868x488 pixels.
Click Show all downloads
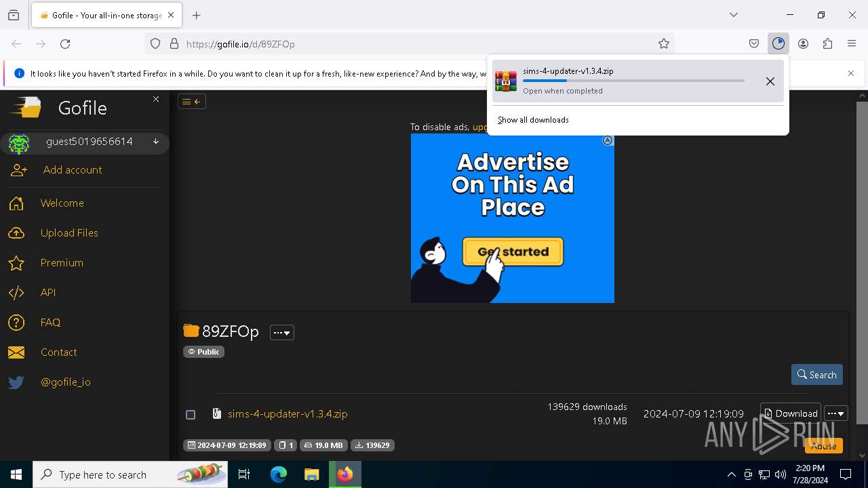coord(533,120)
